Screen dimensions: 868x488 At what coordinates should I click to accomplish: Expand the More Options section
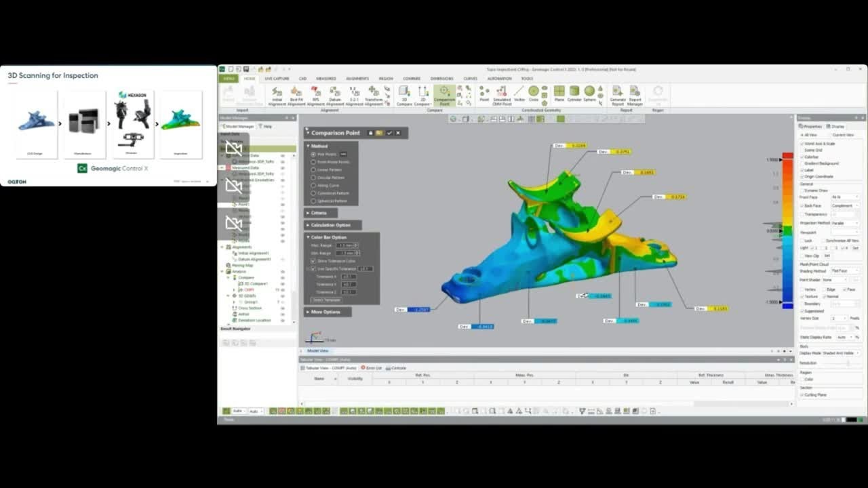pos(328,312)
